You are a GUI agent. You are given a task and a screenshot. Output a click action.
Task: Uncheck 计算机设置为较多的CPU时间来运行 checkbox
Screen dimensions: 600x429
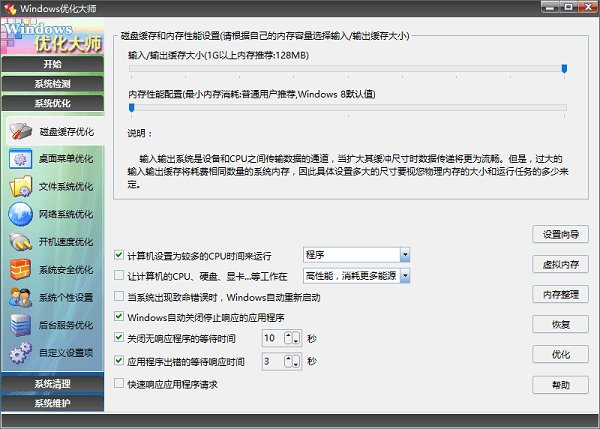pyautogui.click(x=119, y=254)
